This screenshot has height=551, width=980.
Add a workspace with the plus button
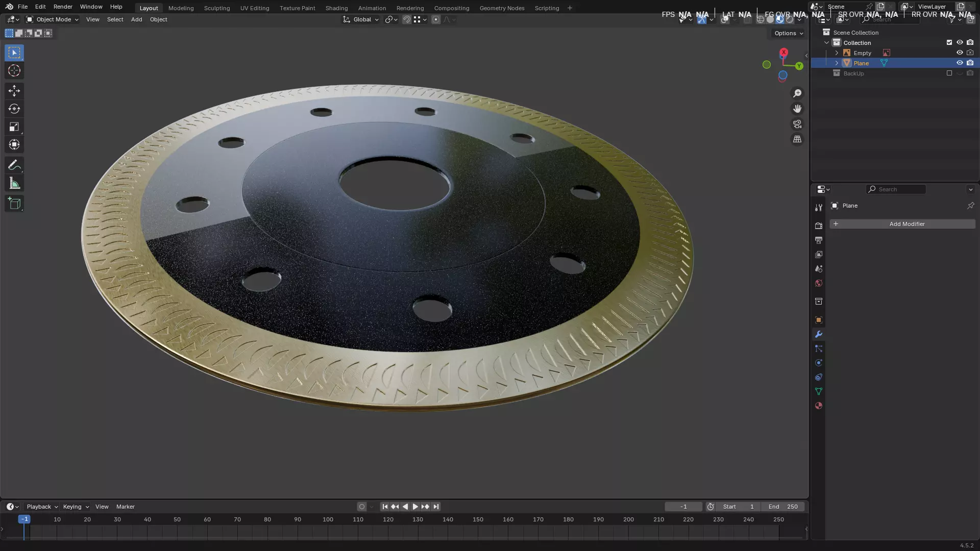click(x=570, y=8)
